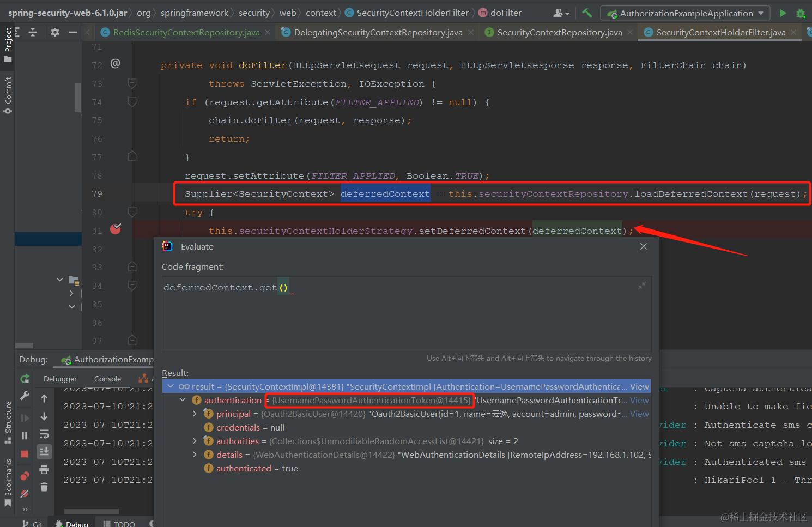Click the console's horizontal scrollbar
Image resolution: width=812 pixels, height=527 pixels.
pyautogui.click(x=91, y=510)
